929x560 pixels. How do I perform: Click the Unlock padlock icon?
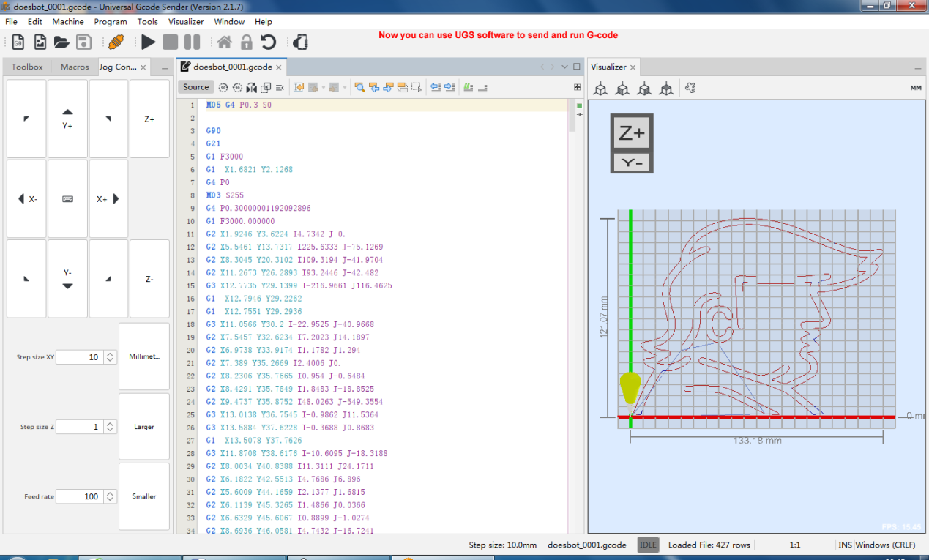246,42
